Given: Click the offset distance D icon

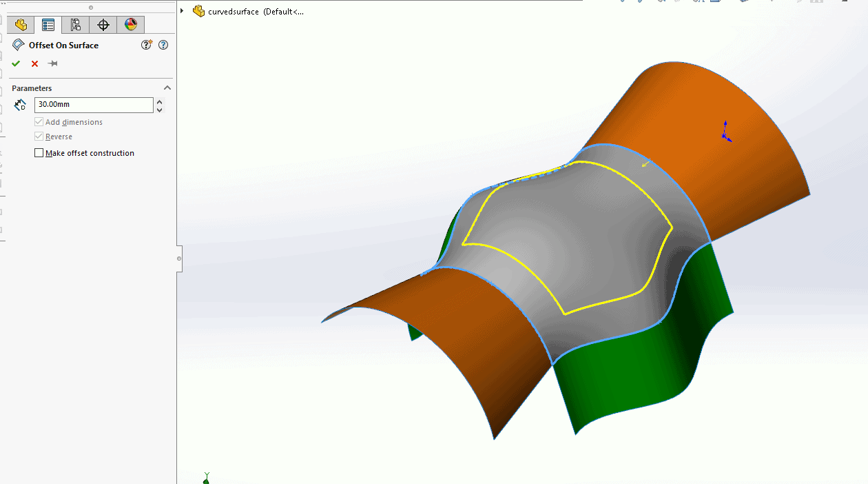Looking at the screenshot, I should click(x=20, y=105).
